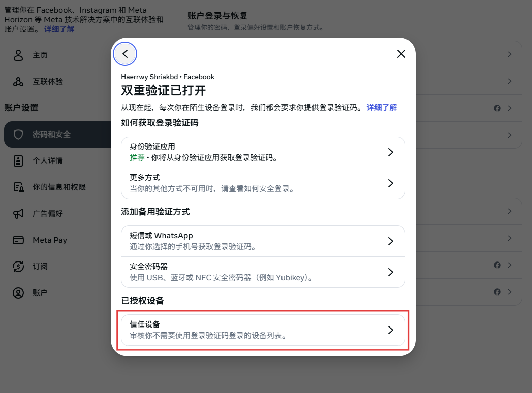Click the 你的信息和权限 document lock icon

point(18,187)
